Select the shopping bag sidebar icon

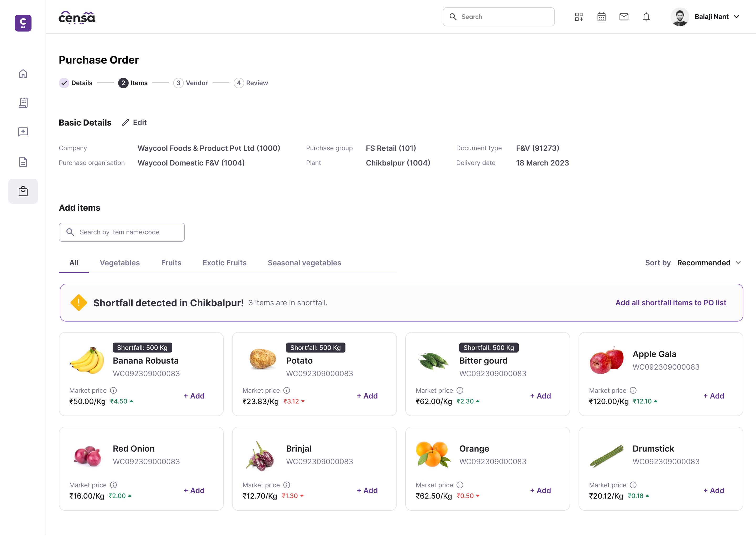pyautogui.click(x=23, y=192)
